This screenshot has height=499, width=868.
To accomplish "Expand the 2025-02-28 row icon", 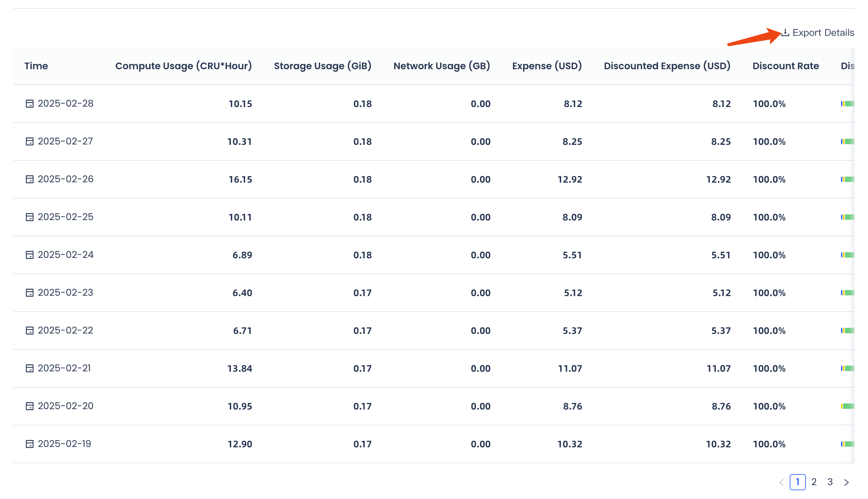I will [x=30, y=104].
